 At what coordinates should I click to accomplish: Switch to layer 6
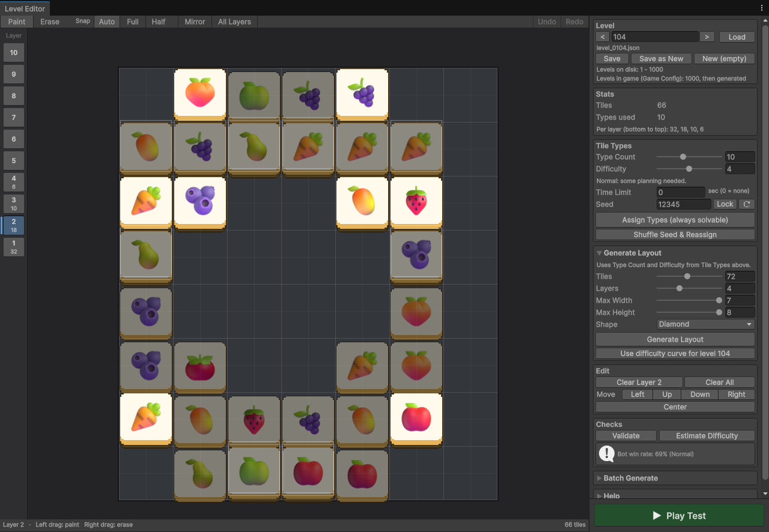click(14, 139)
